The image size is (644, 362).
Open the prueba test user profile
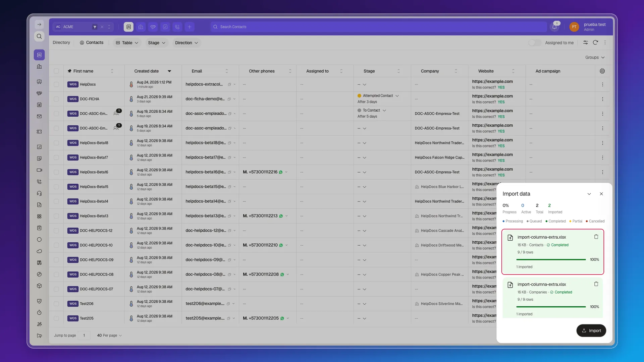(588, 27)
